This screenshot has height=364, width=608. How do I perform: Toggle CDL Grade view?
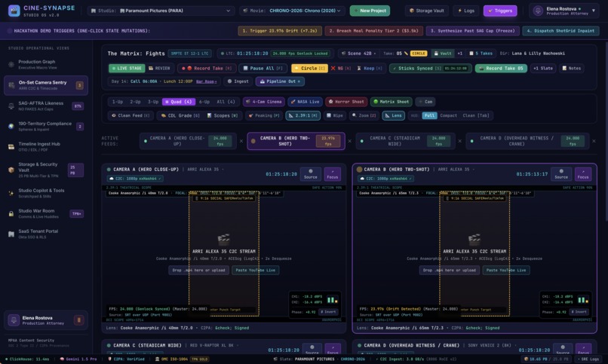tap(180, 115)
